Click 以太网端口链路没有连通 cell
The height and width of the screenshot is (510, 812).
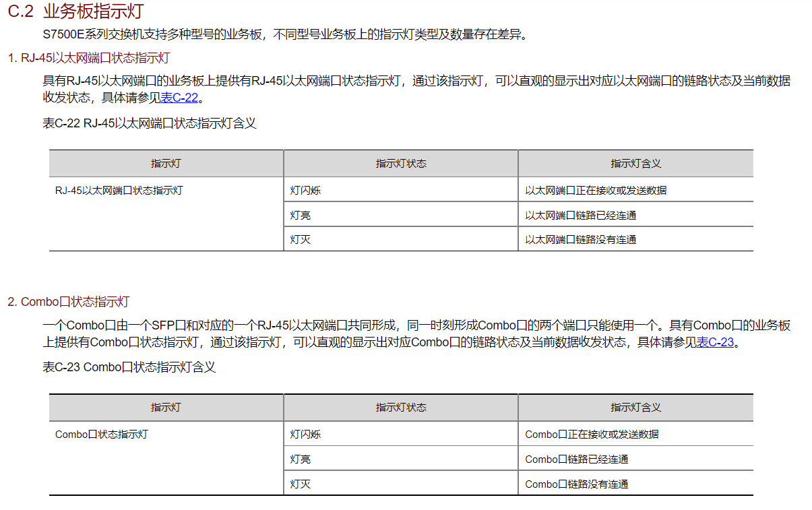tap(635, 239)
